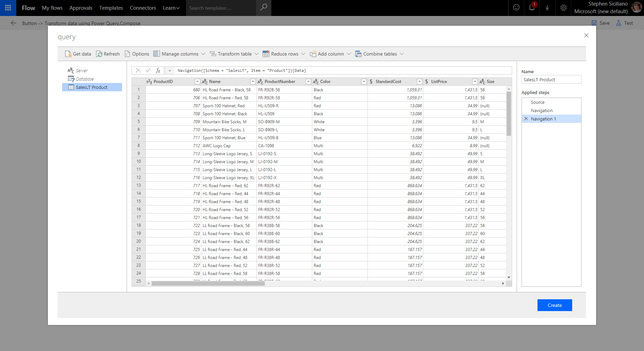This screenshot has width=644, height=351.
Task: Open the settings gear
Action: [x=563, y=8]
